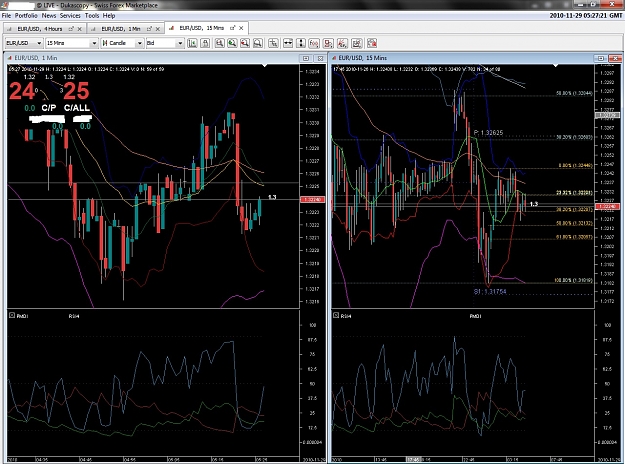Viewport: 625px width, 464px height.
Task: Open the News menu
Action: click(x=49, y=16)
